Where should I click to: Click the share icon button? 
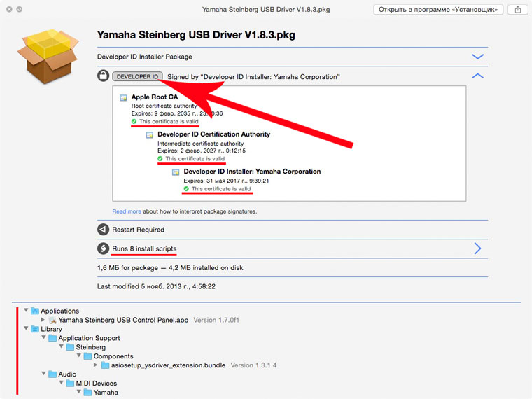click(517, 10)
